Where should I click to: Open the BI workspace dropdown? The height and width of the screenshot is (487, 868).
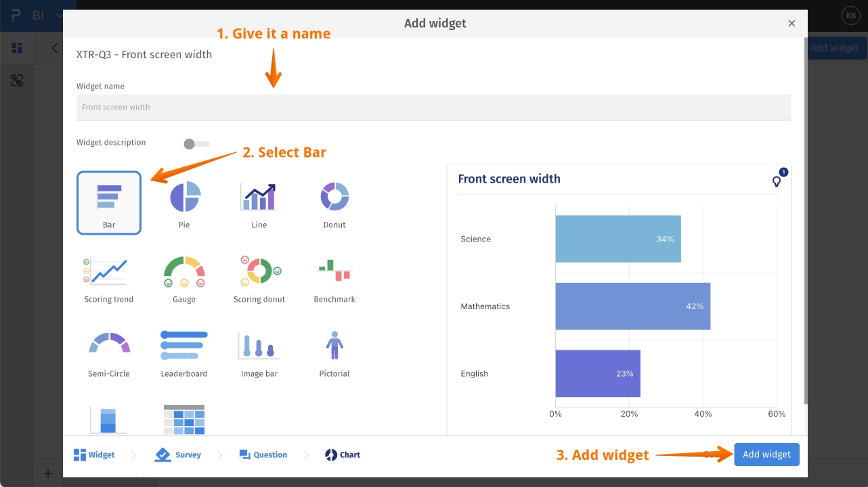(x=58, y=15)
